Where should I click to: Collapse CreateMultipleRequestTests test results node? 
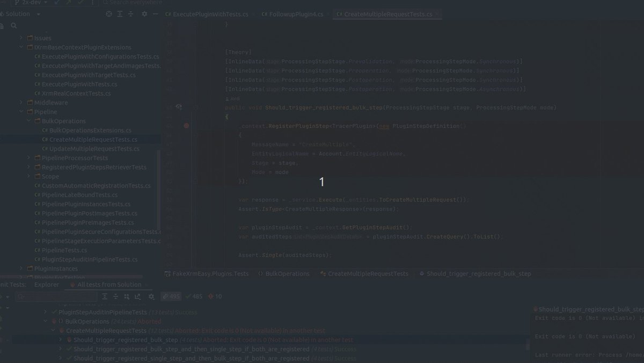[54, 331]
